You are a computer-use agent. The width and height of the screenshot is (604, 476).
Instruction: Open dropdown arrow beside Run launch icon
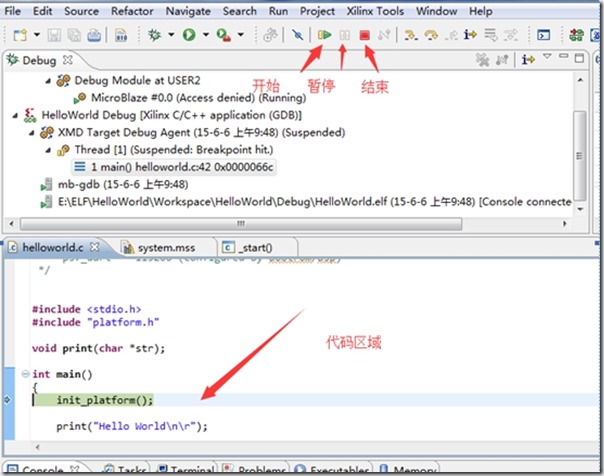pyautogui.click(x=205, y=35)
